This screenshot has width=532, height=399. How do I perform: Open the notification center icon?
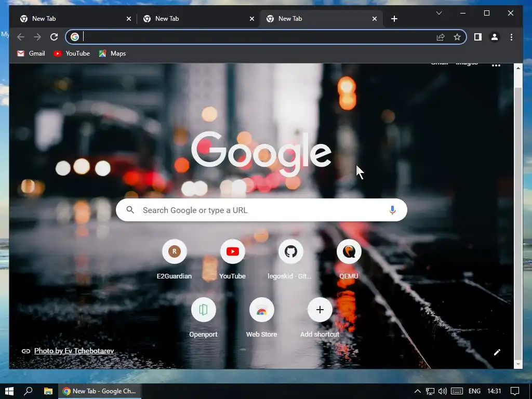515,391
